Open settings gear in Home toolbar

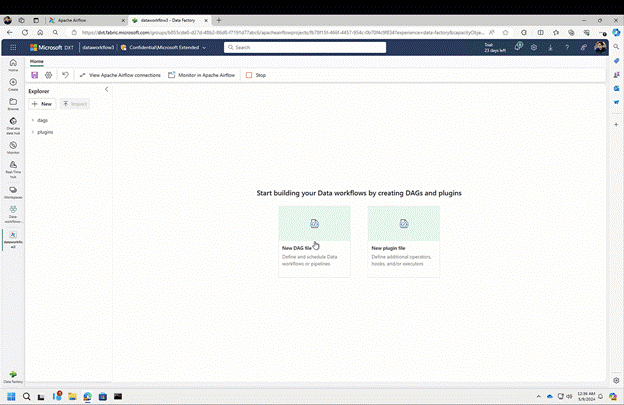click(49, 75)
